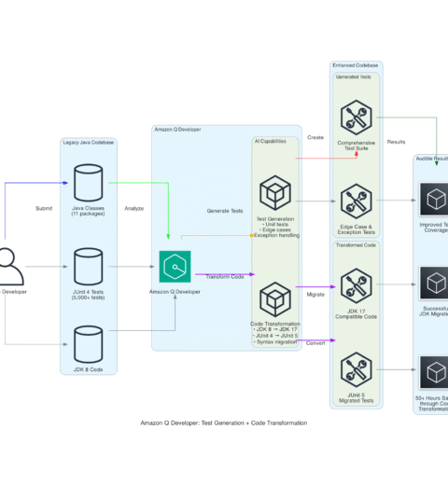Click the "Amazon Q Developer" label under green icon

pyautogui.click(x=175, y=292)
